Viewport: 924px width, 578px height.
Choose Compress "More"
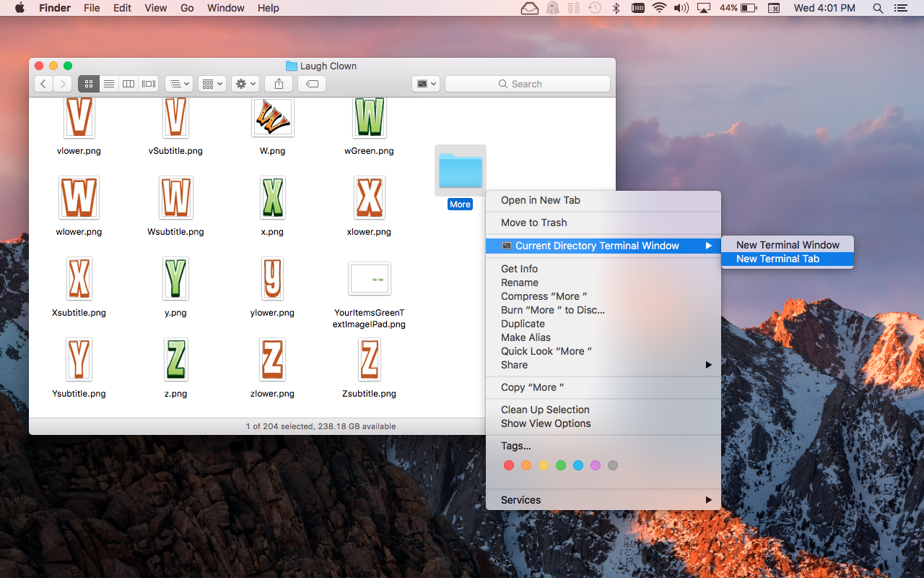tap(603, 296)
